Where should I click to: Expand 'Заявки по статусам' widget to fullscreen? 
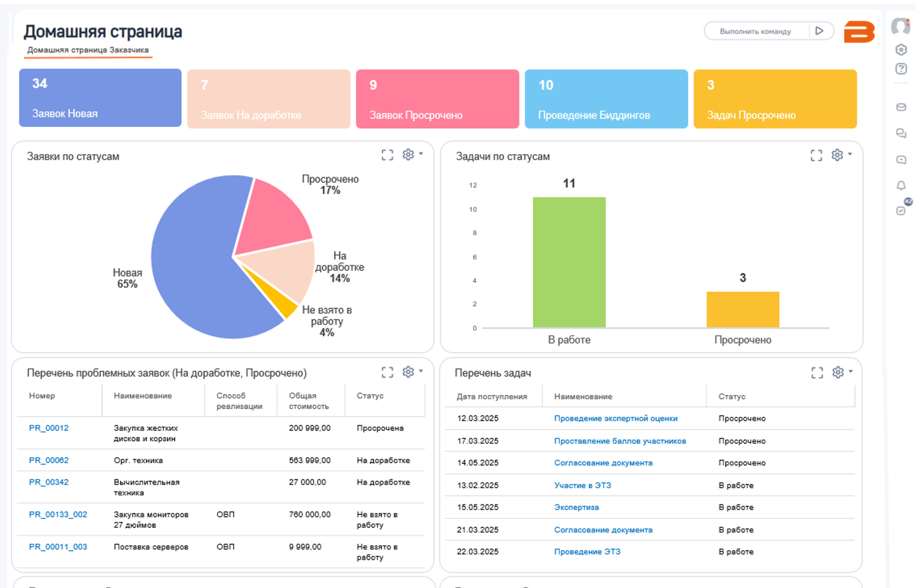point(387,155)
